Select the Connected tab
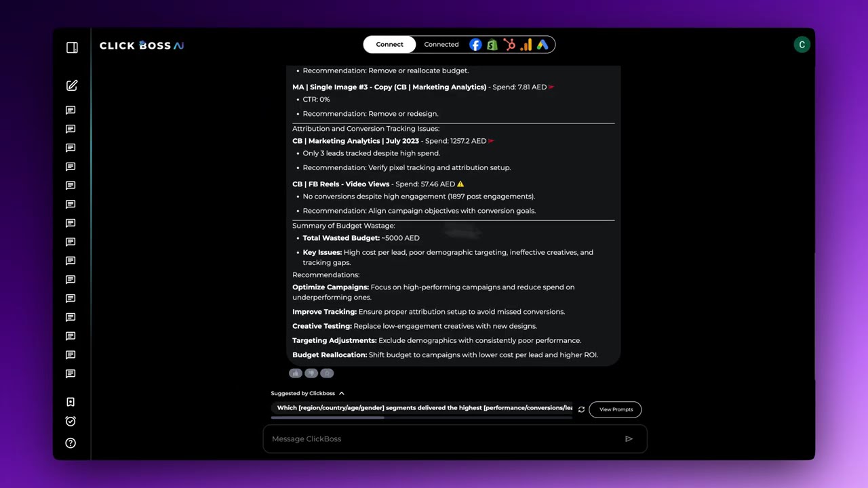Viewport: 868px width, 488px height. pyautogui.click(x=441, y=45)
